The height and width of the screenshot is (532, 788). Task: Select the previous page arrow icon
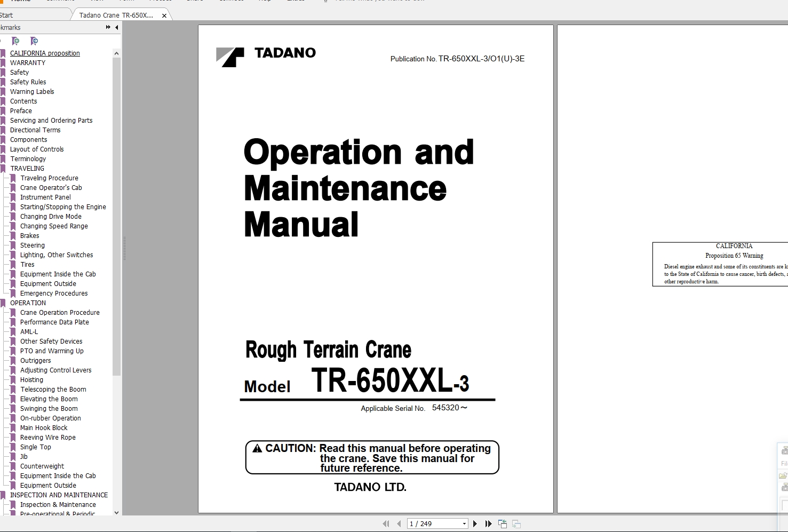(399, 523)
